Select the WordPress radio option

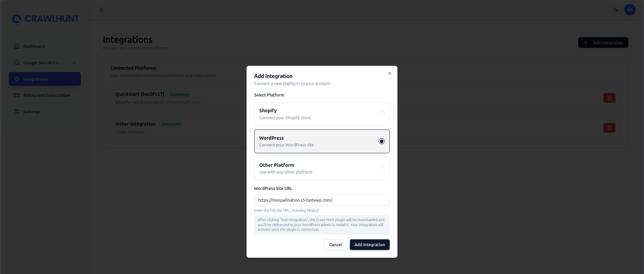[x=381, y=141]
